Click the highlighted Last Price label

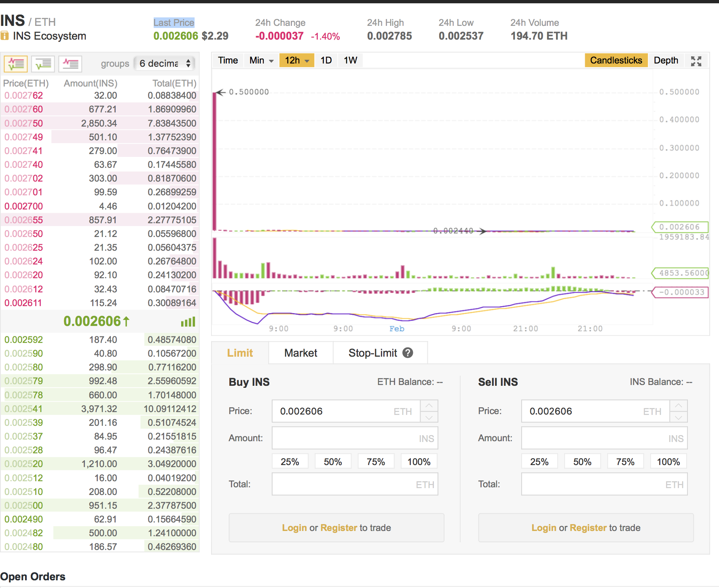(174, 23)
